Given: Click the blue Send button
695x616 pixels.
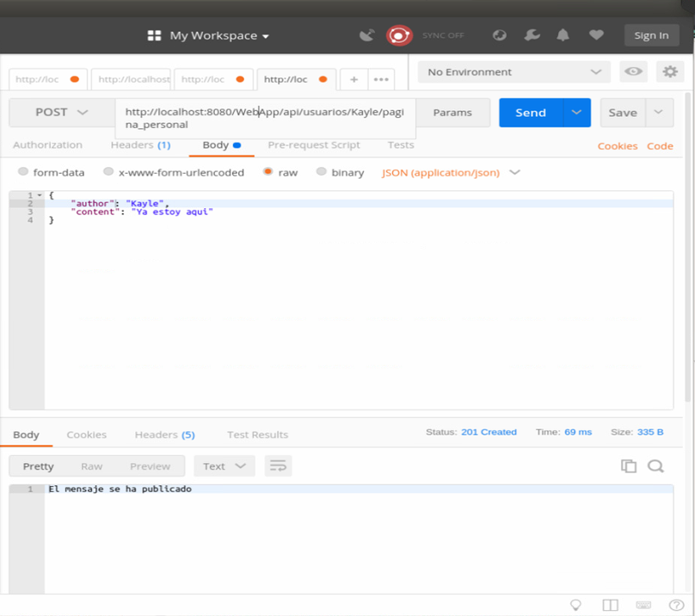Looking at the screenshot, I should 531,113.
